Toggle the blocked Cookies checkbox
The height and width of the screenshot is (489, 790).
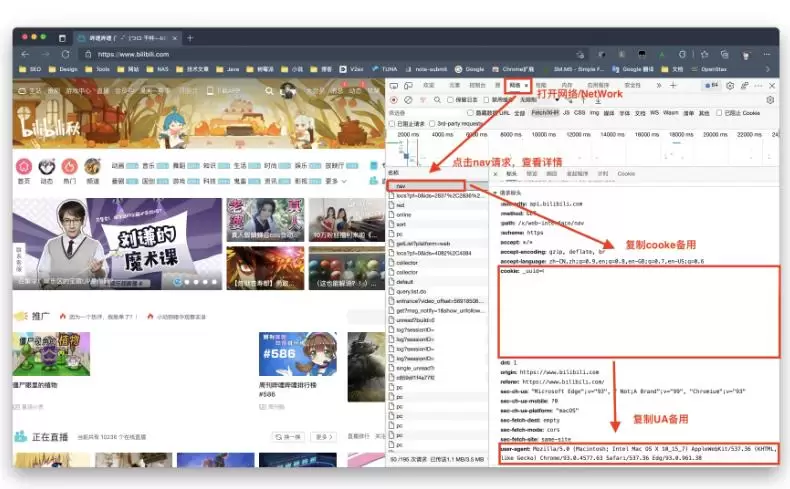(x=719, y=113)
